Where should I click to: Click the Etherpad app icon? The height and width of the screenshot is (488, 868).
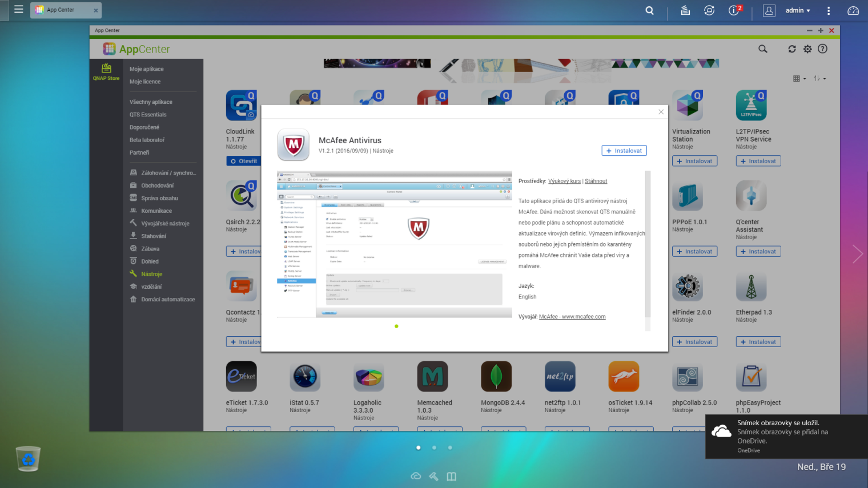point(752,286)
